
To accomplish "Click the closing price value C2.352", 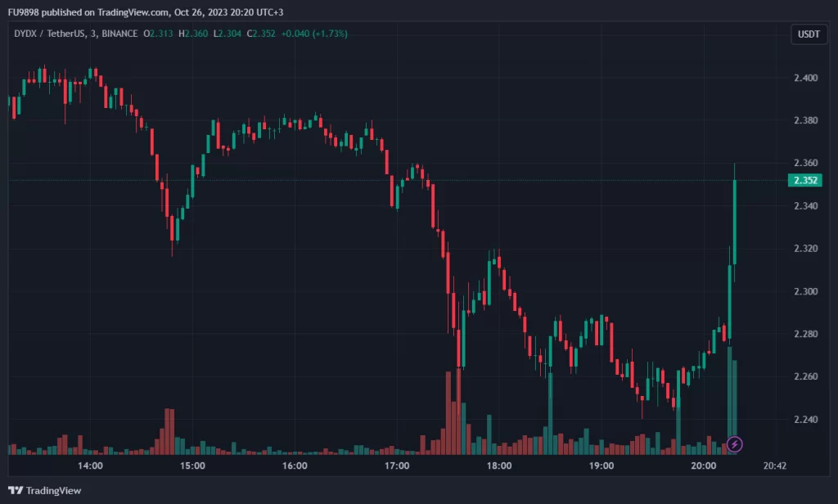I will point(238,34).
